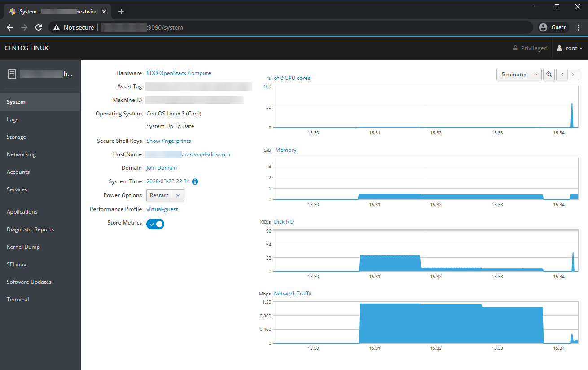Open the Memory graph link
The image size is (588, 370).
(x=286, y=150)
